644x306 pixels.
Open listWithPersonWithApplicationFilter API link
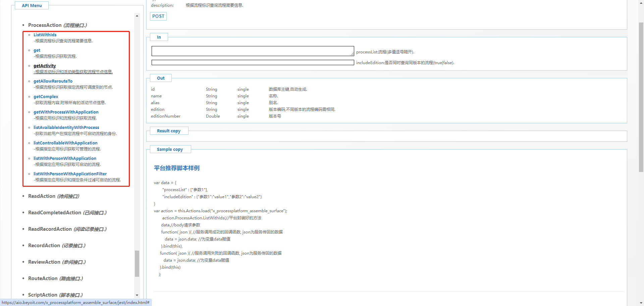pyautogui.click(x=70, y=174)
